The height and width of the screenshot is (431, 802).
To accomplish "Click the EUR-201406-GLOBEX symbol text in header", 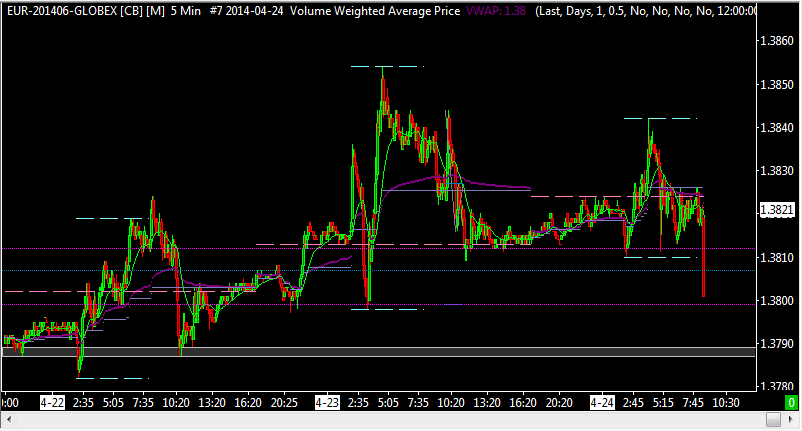I will (x=62, y=11).
